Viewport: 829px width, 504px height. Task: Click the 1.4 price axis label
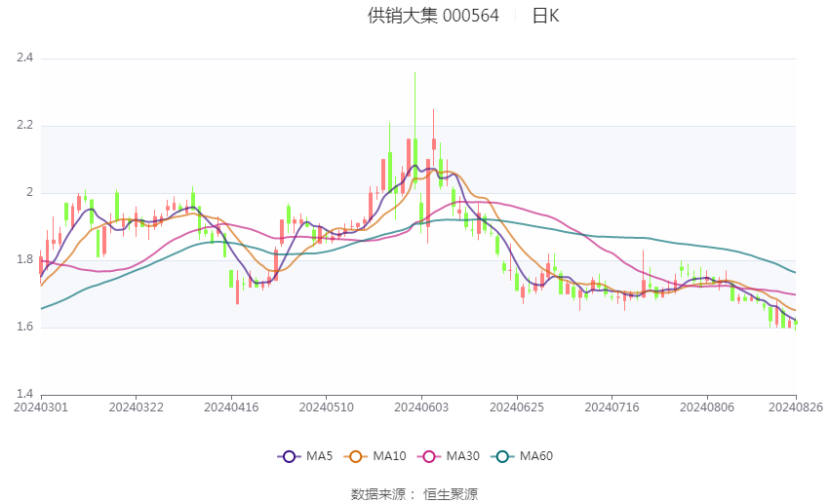24,394
